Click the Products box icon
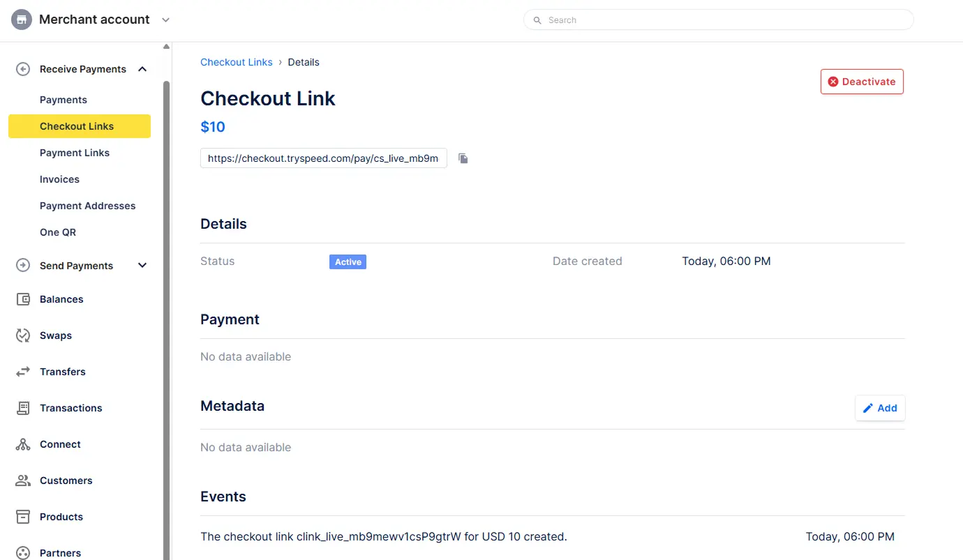 click(x=22, y=517)
